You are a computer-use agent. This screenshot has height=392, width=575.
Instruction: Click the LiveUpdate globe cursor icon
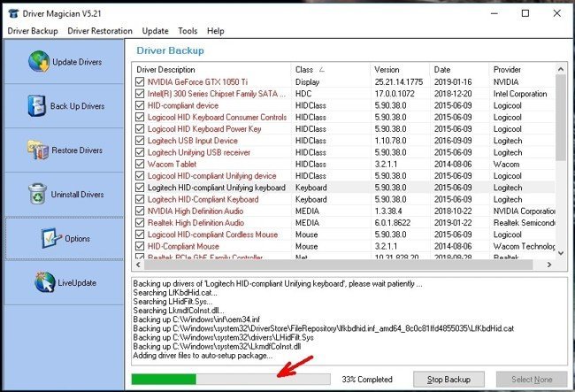[x=45, y=282]
